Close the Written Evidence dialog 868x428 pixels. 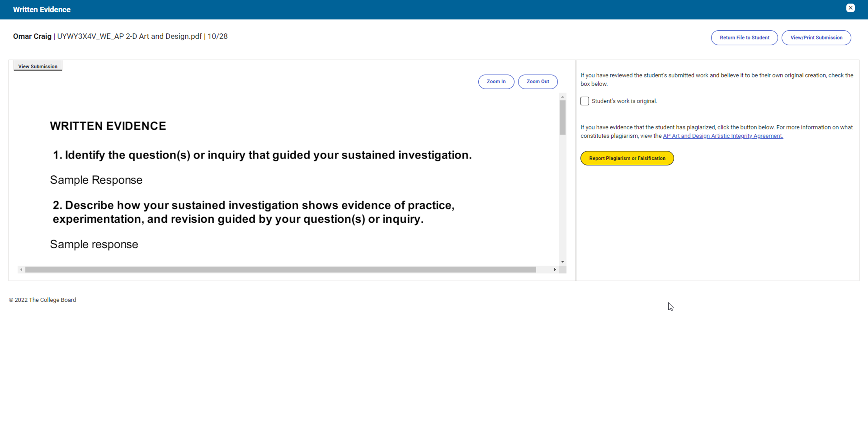[850, 8]
